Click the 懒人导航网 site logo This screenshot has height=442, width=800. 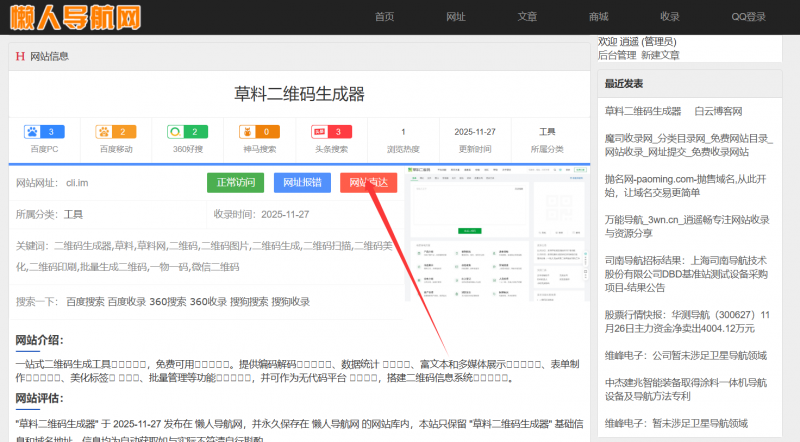[75, 17]
